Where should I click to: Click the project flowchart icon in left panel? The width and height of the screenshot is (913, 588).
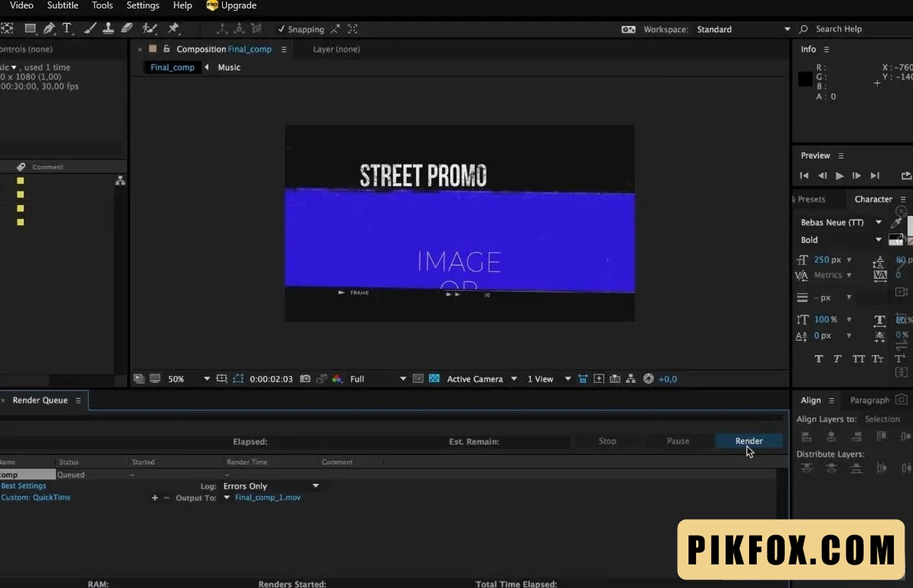click(120, 181)
